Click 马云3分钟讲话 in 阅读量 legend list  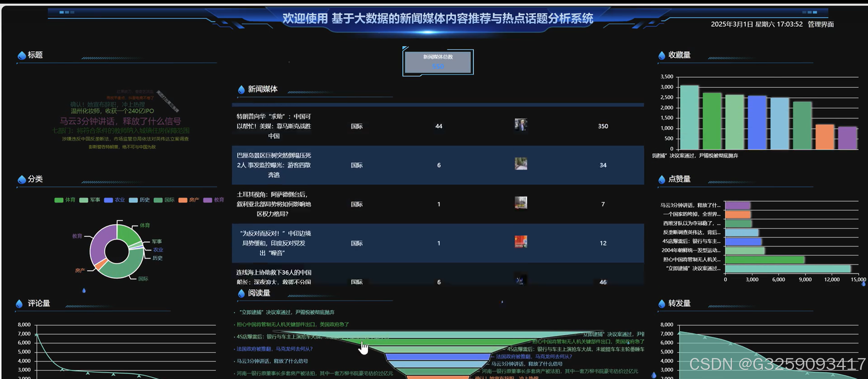tap(272, 361)
